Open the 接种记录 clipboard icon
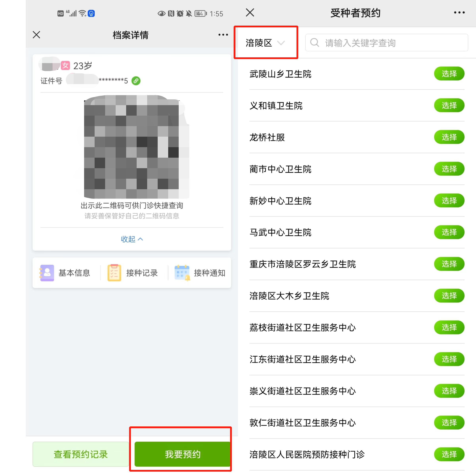Image resolution: width=476 pixels, height=476 pixels. point(114,273)
